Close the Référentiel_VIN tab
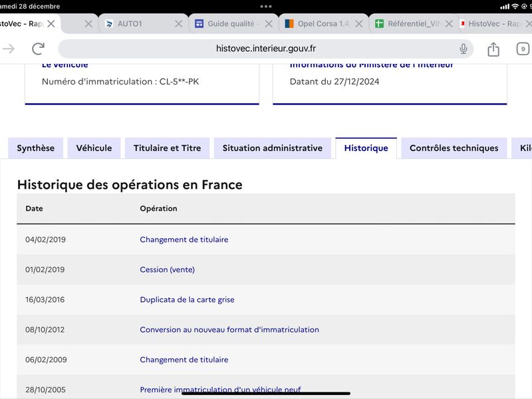Screen dimensions: 532x399 click(x=449, y=24)
